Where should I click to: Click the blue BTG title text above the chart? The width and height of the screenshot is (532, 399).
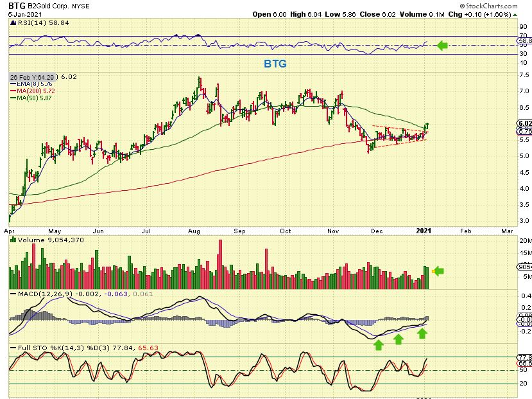tap(275, 64)
